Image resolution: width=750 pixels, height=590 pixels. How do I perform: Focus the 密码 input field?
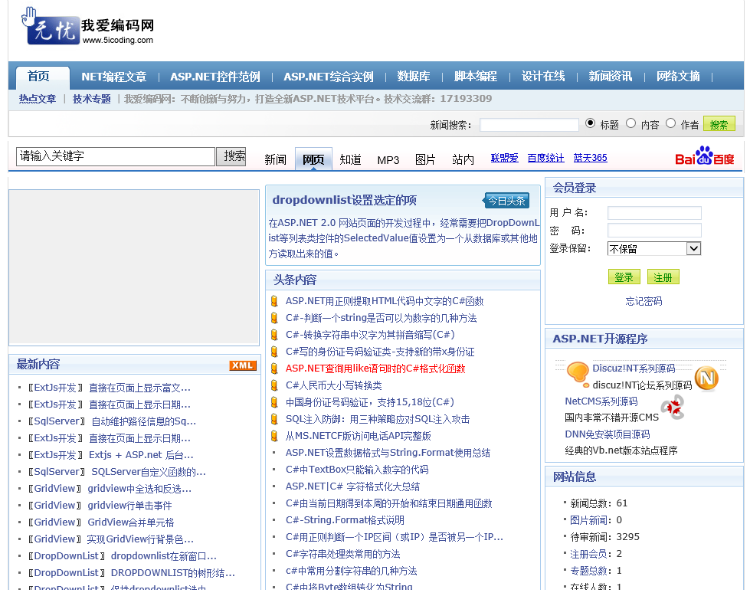click(654, 231)
